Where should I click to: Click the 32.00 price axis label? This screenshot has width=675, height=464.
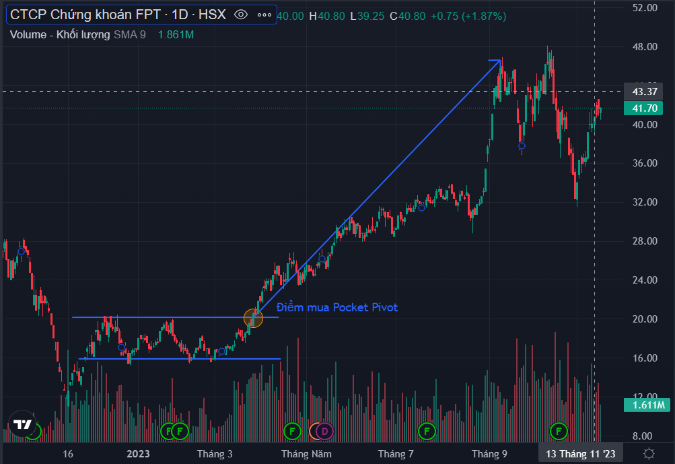[x=644, y=202]
